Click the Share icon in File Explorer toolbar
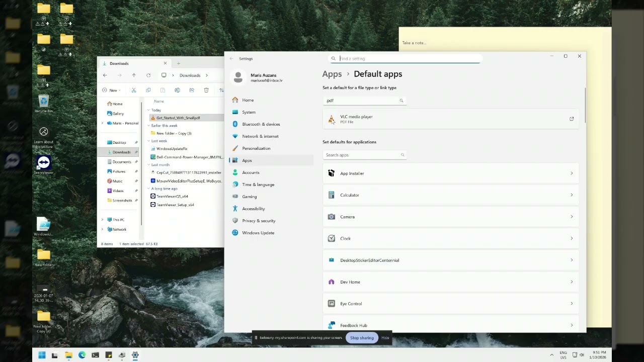The image size is (644, 362). click(x=192, y=90)
